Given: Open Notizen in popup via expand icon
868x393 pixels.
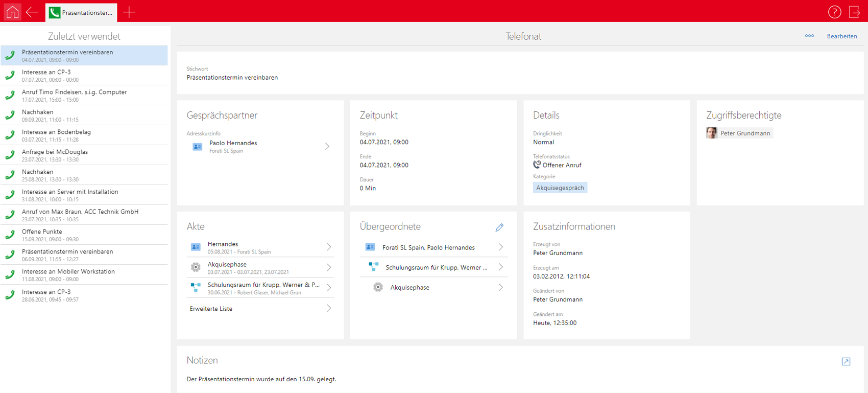Looking at the screenshot, I should coord(846,361).
